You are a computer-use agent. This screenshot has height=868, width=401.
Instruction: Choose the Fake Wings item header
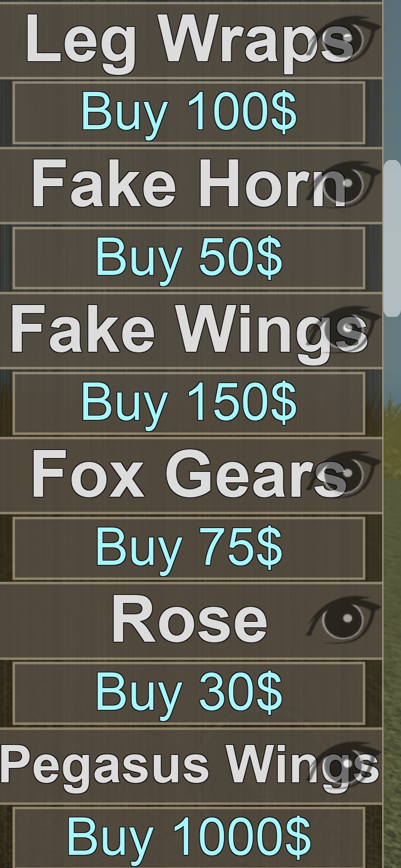[x=190, y=330]
